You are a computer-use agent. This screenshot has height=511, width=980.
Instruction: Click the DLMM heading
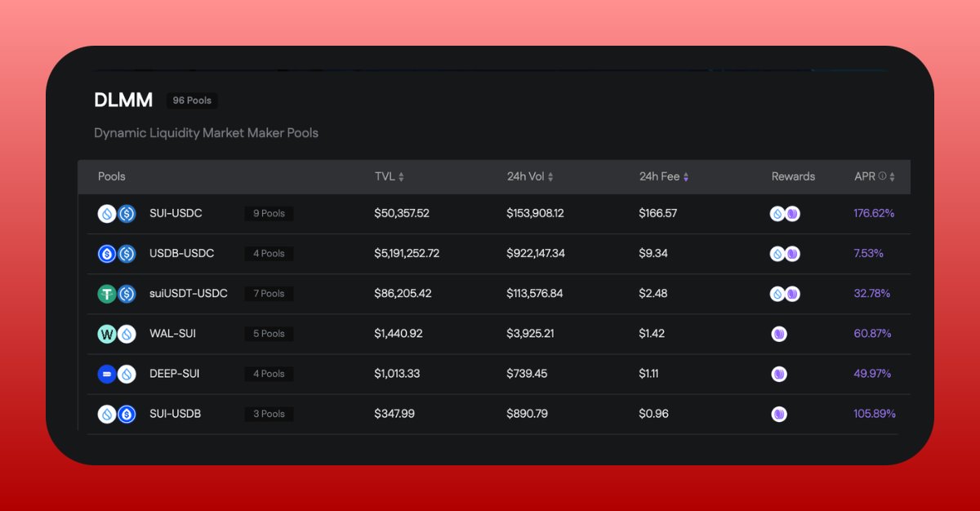pyautogui.click(x=123, y=100)
